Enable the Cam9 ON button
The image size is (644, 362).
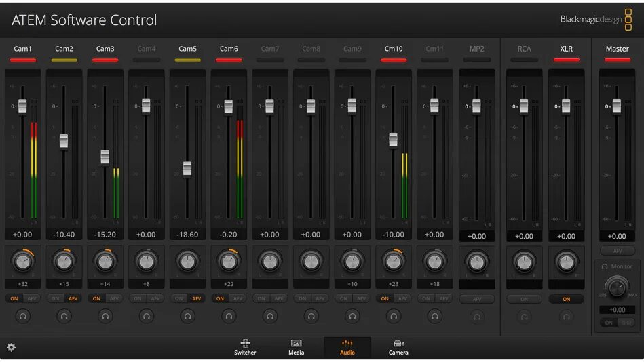[344, 298]
